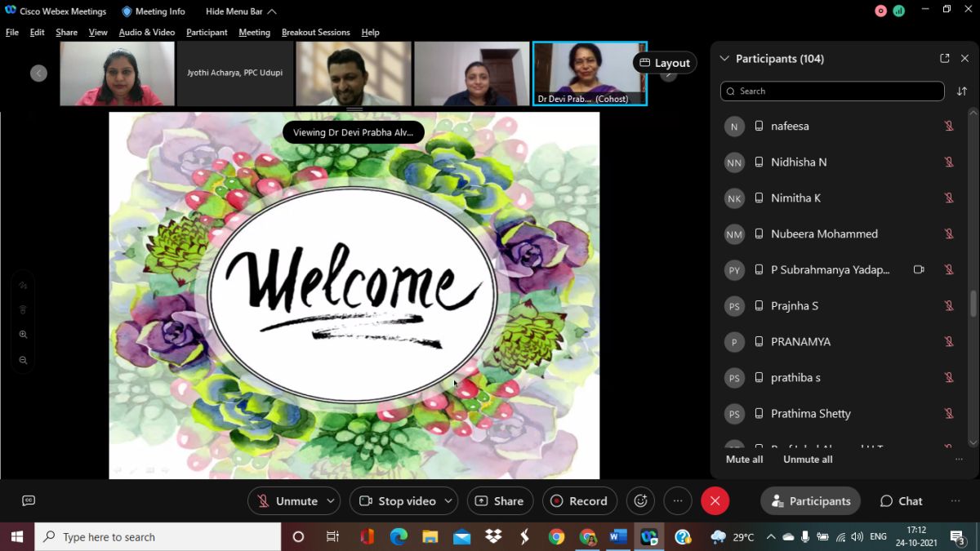Open Google Chrome from the taskbar
This screenshot has width=980, height=551.
[x=556, y=537]
